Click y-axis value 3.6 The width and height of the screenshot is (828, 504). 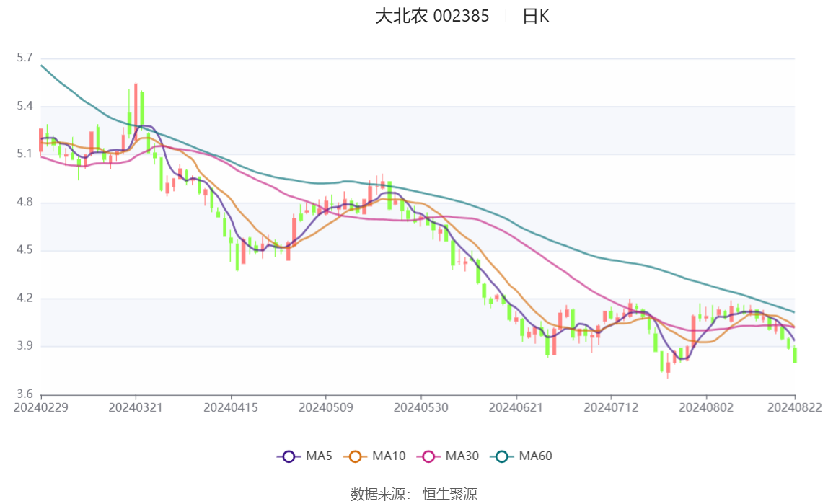coord(25,394)
